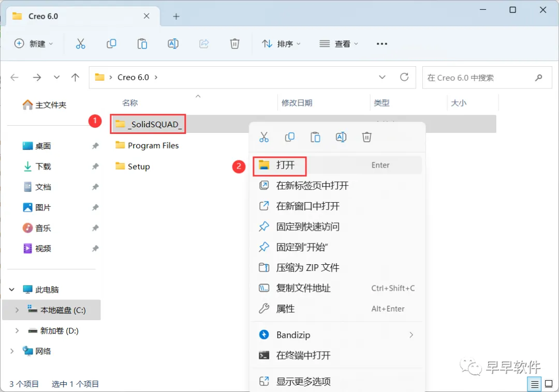The image size is (559, 392).
Task: Choose 复制文件地址 from context menu
Action: 337,288
